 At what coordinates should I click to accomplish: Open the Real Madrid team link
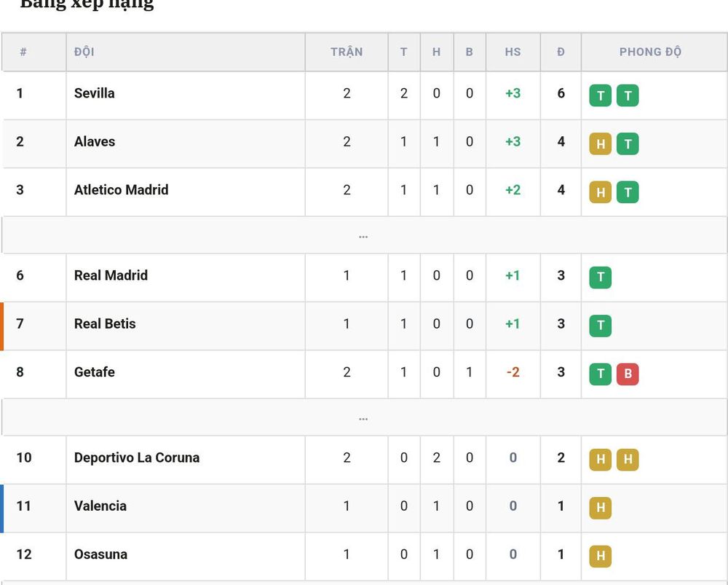[x=111, y=275]
